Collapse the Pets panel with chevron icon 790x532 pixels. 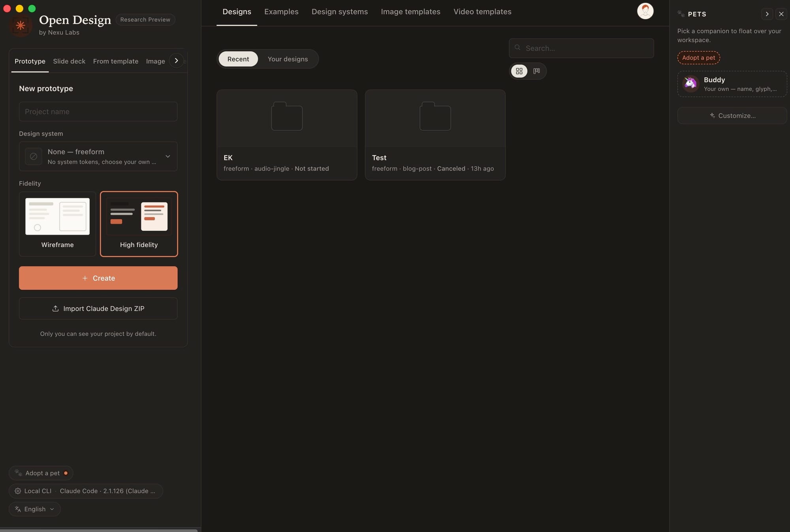pos(767,14)
